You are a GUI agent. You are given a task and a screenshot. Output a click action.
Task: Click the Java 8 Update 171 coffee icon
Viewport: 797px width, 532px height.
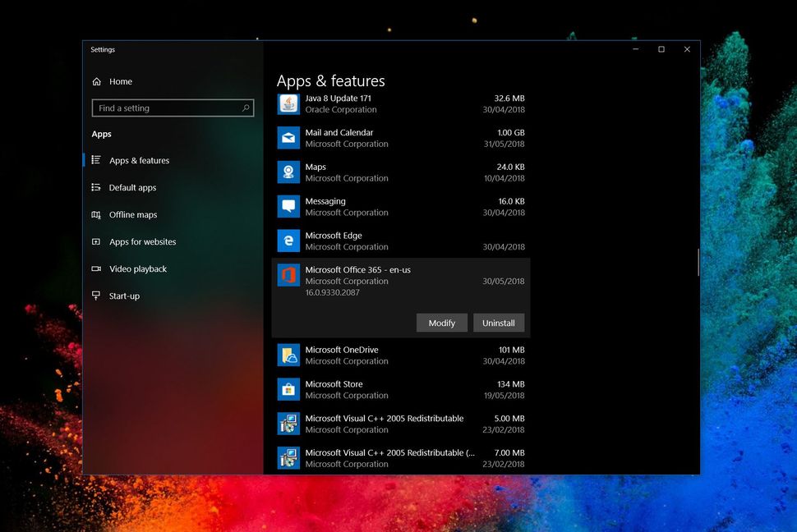coord(288,103)
